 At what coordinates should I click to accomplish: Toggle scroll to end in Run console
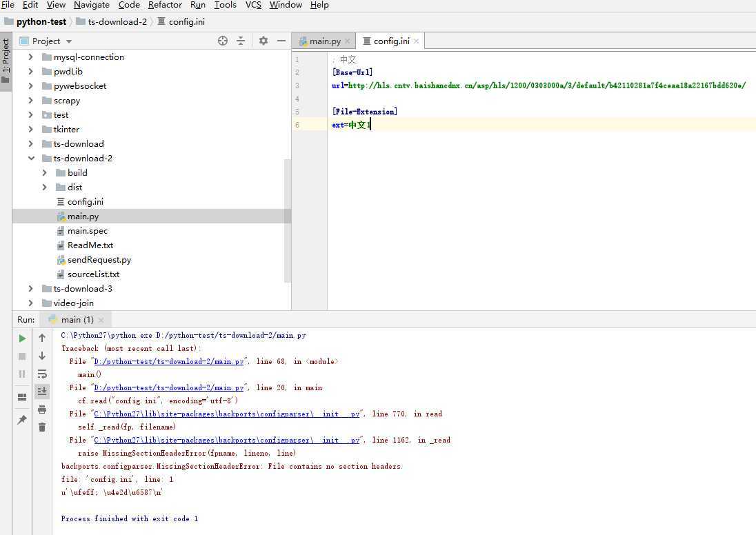[42, 392]
